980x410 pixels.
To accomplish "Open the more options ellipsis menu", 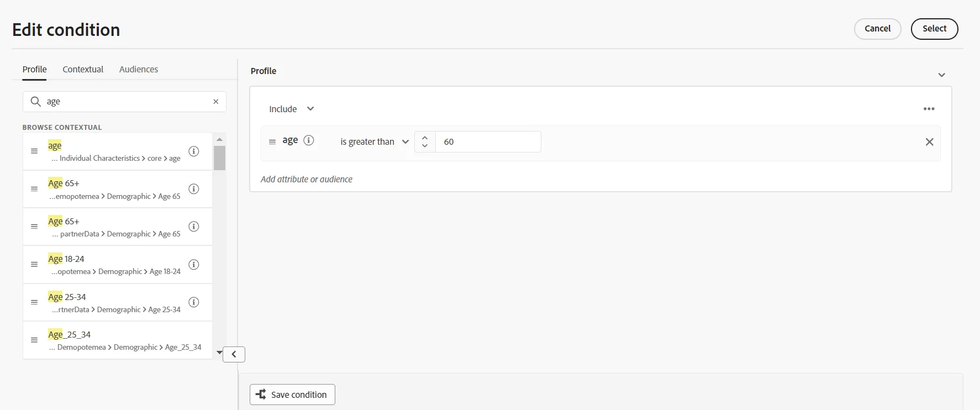I will (929, 109).
